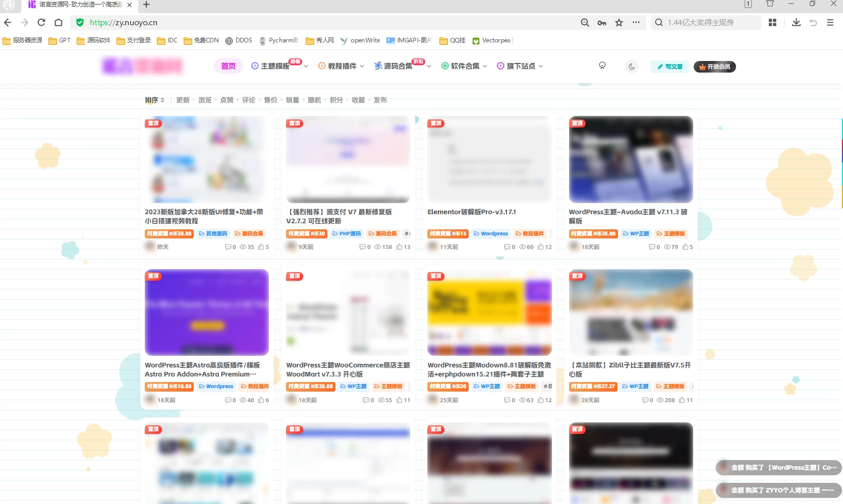Image resolution: width=843 pixels, height=504 pixels.
Task: Expand the 主题模版 navigation menu
Action: pyautogui.click(x=279, y=66)
